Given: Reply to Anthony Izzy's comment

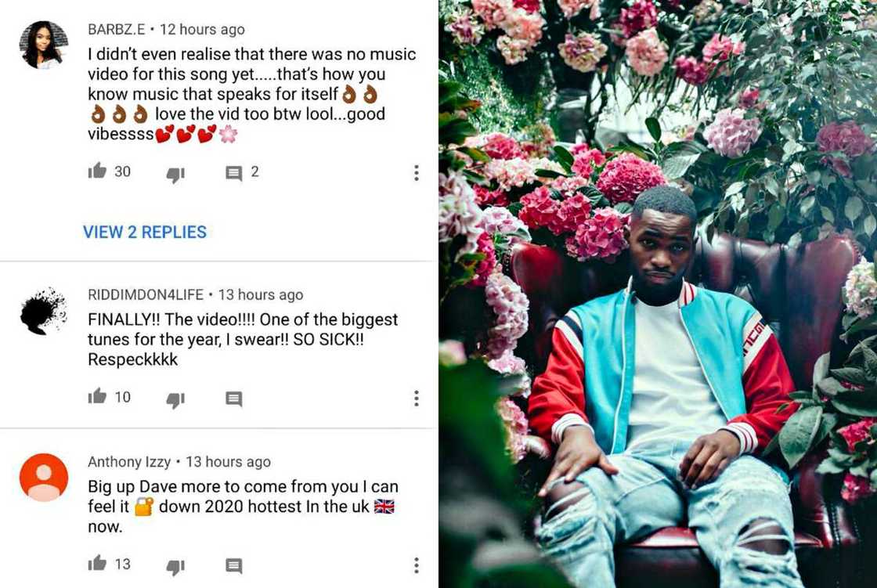Looking at the screenshot, I should [x=234, y=565].
